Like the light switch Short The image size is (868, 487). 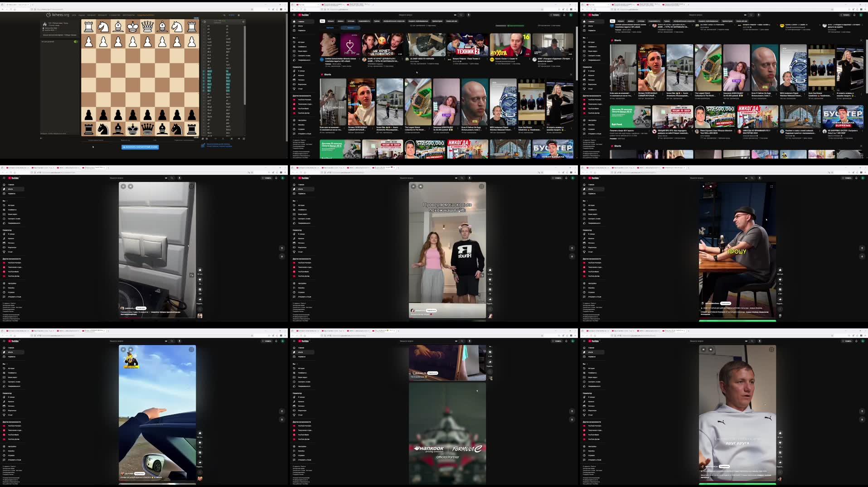(200, 270)
